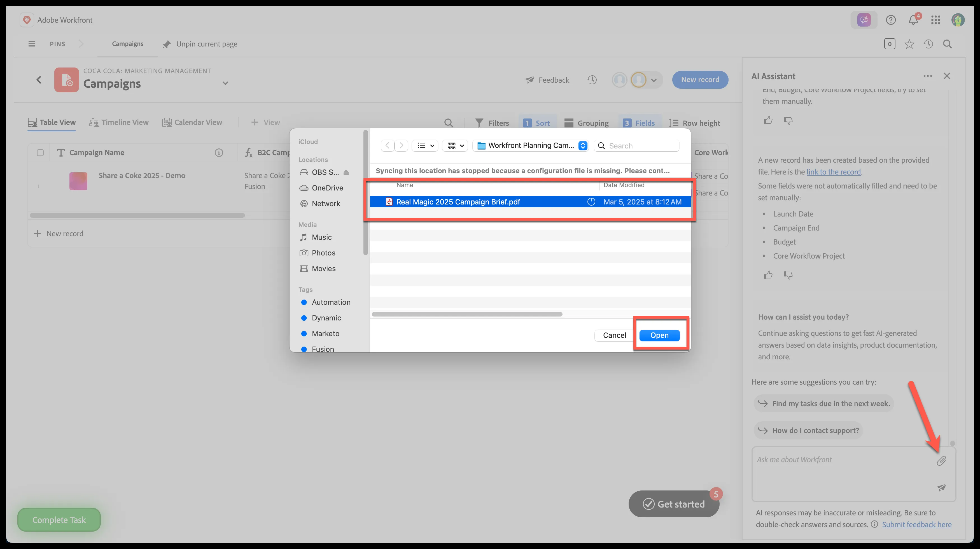The height and width of the screenshot is (549, 980).
Task: Click the Get started button
Action: pyautogui.click(x=674, y=504)
